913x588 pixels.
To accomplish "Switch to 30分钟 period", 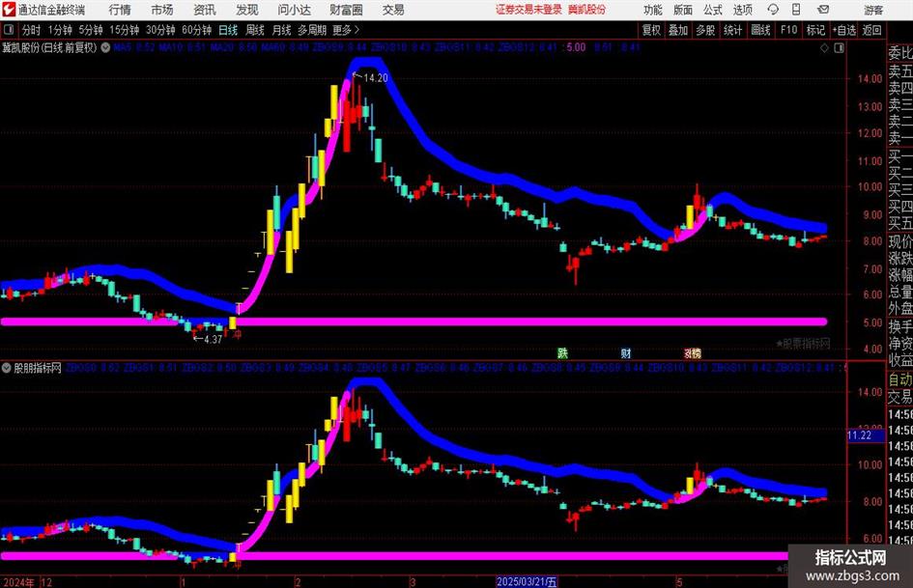I will 160,30.
